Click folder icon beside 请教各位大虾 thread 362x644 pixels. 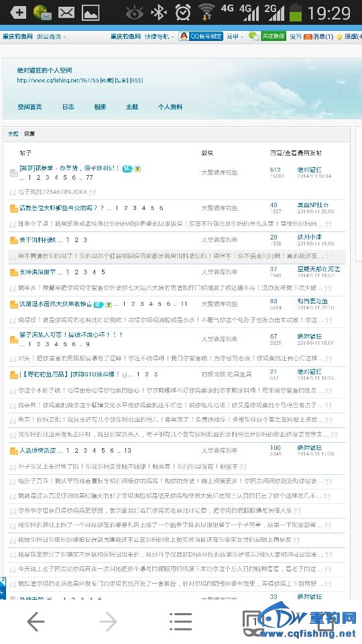[14, 209]
